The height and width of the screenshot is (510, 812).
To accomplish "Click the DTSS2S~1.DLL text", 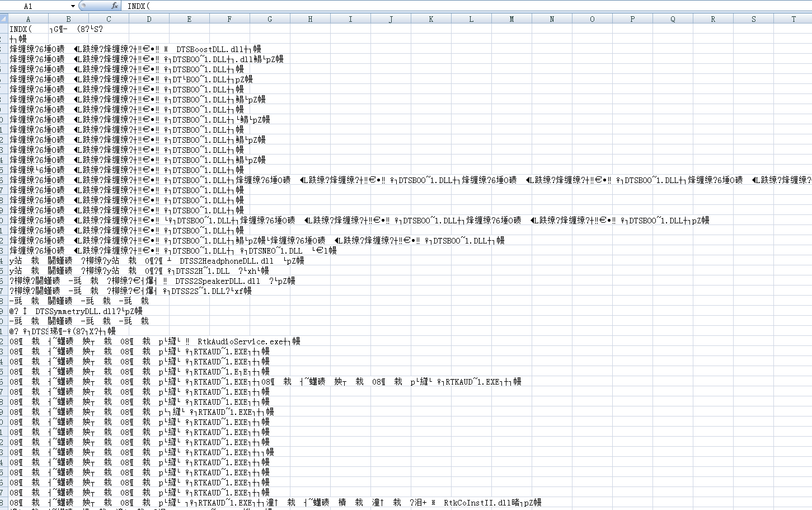I will [198, 291].
